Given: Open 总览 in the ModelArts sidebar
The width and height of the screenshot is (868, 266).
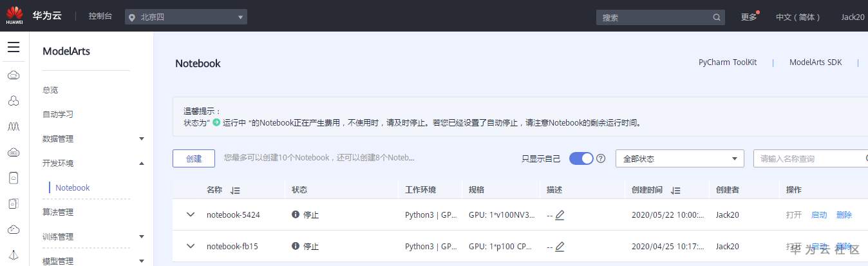Looking at the screenshot, I should click(50, 90).
